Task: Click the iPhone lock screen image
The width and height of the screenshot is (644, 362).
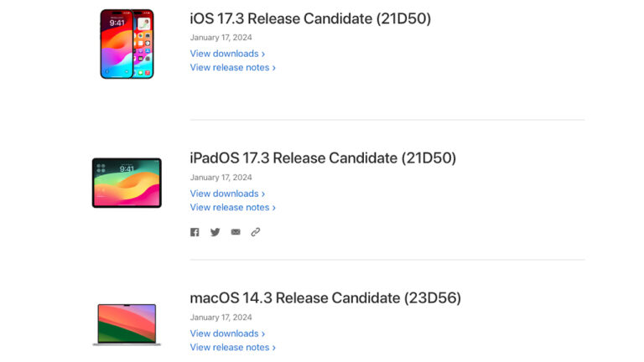Action: point(117,45)
